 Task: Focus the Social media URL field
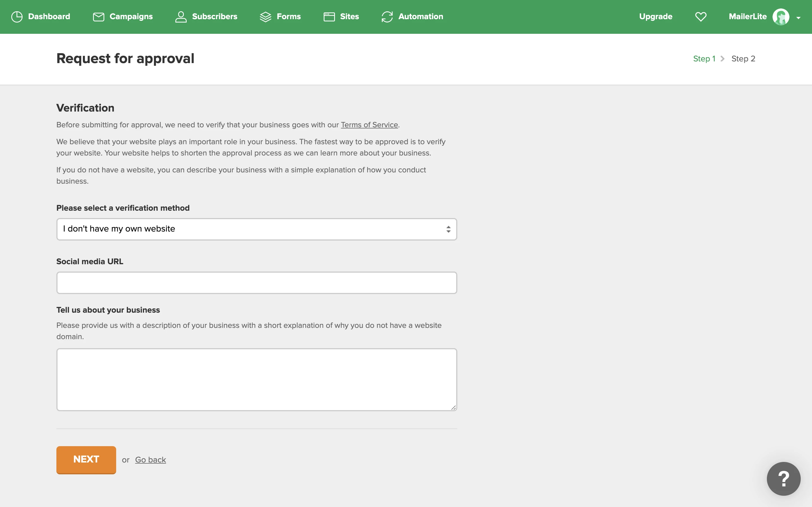[256, 283]
